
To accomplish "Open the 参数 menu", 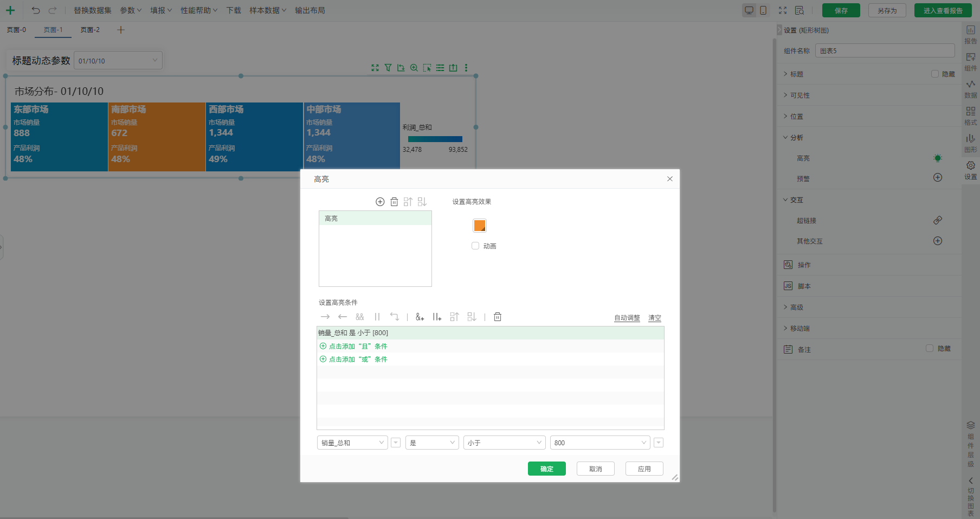I will (x=130, y=10).
